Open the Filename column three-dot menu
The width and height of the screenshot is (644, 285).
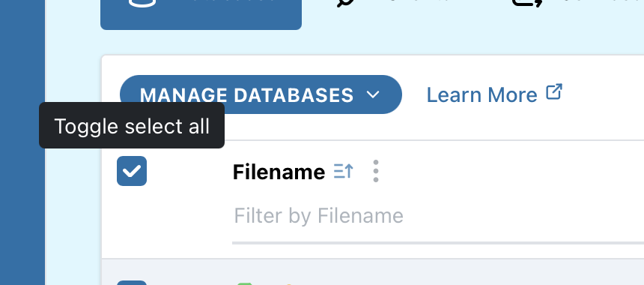pos(375,171)
